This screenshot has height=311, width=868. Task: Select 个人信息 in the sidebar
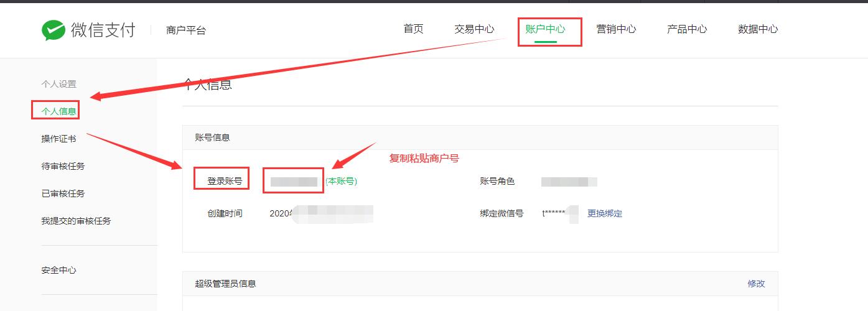coord(58,111)
